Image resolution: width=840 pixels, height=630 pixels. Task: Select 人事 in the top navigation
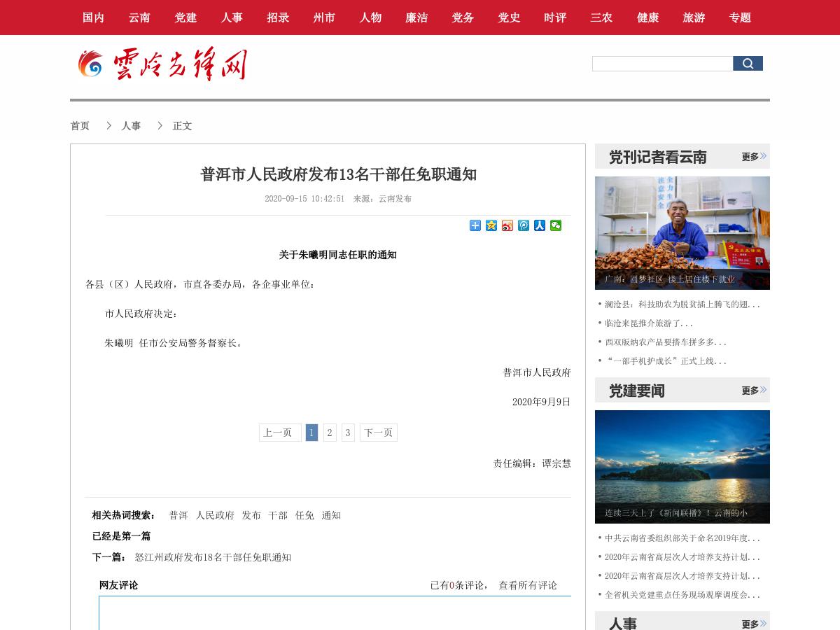click(232, 17)
